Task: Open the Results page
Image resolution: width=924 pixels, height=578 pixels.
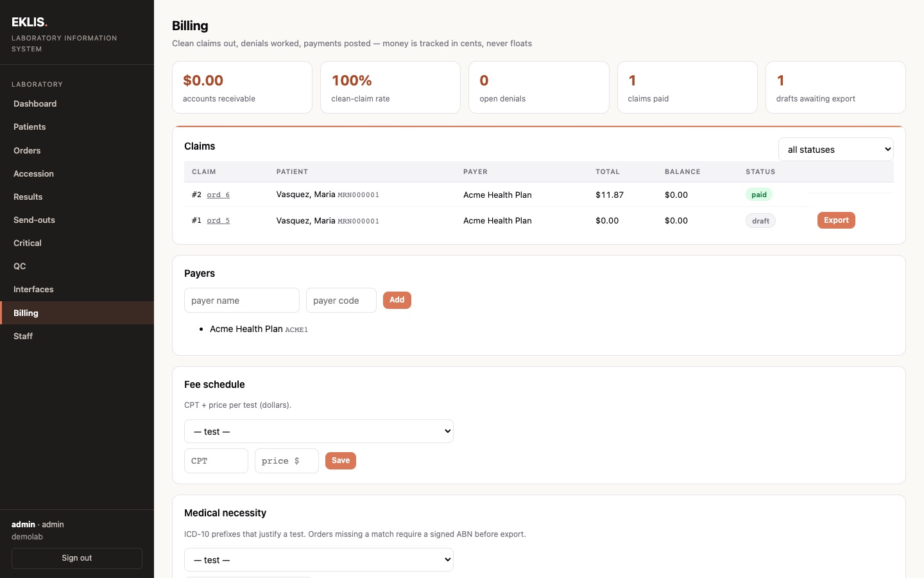Action: click(77, 197)
